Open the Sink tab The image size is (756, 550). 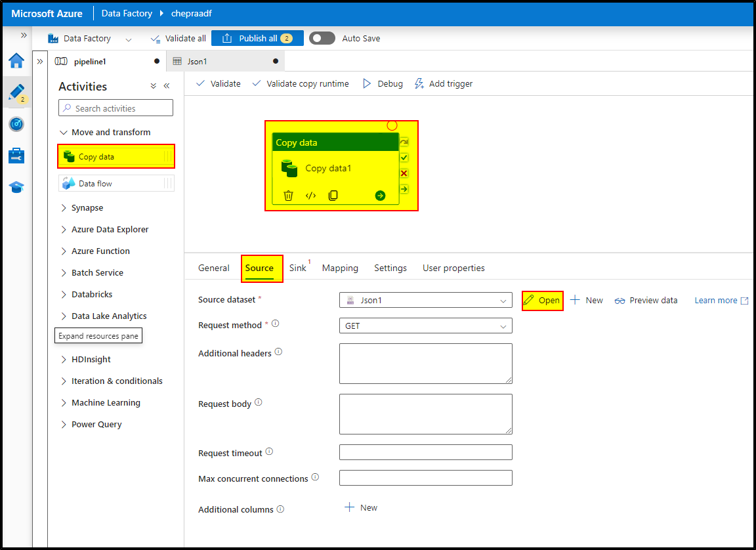click(297, 268)
